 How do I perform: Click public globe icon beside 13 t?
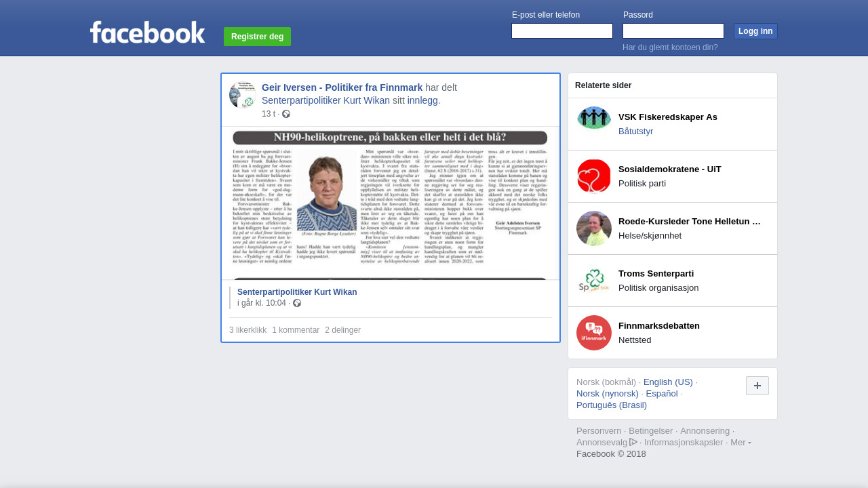(286, 114)
